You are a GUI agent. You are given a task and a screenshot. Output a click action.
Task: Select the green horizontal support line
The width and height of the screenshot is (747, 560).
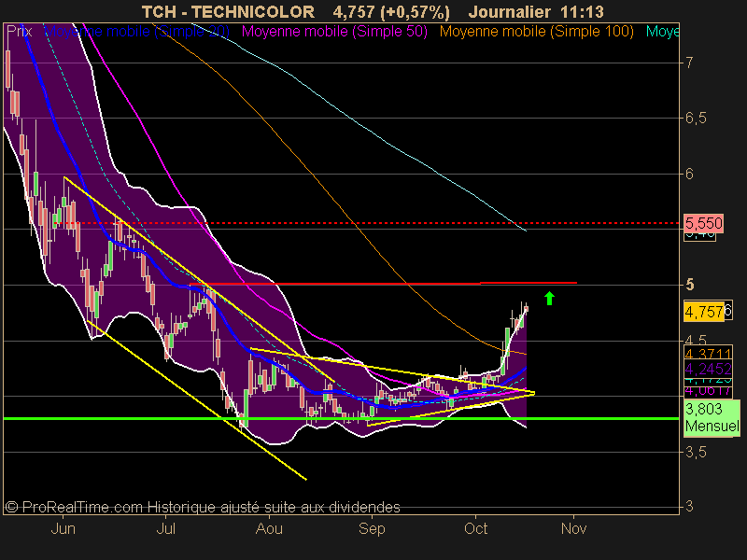coord(341,418)
